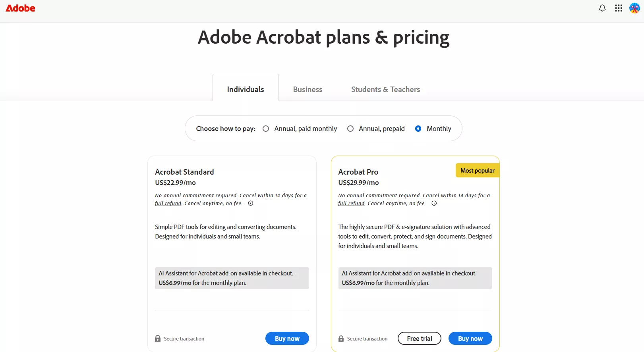The image size is (644, 352).
Task: Click Buy now for Acrobat Pro
Action: 470,338
